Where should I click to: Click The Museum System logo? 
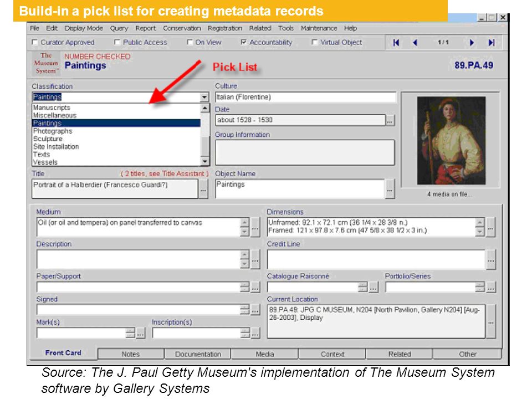46,63
